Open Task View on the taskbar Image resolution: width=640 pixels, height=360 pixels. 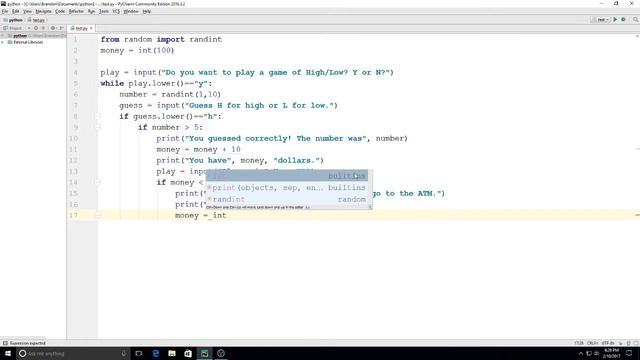(139, 353)
